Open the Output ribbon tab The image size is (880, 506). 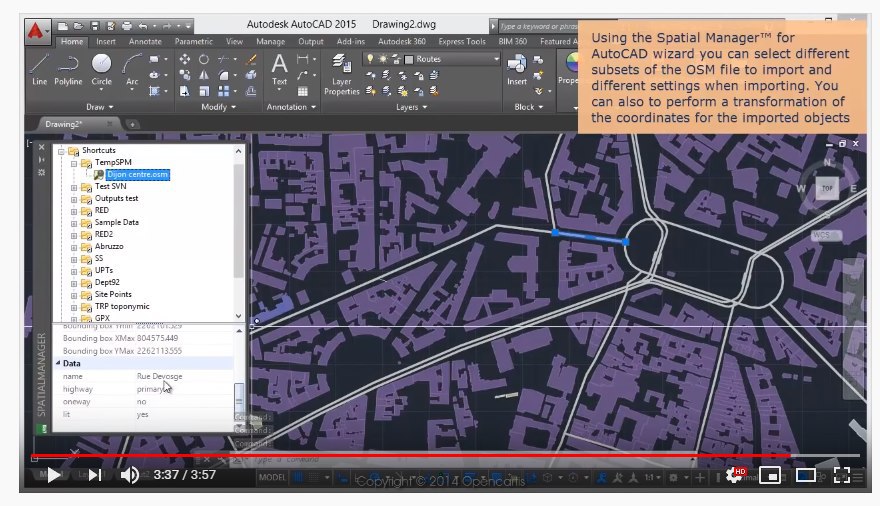[x=310, y=42]
